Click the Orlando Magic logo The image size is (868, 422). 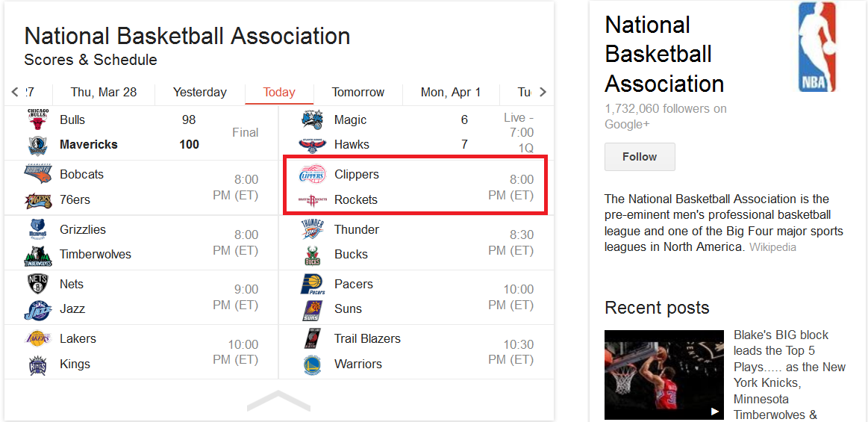pos(312,120)
